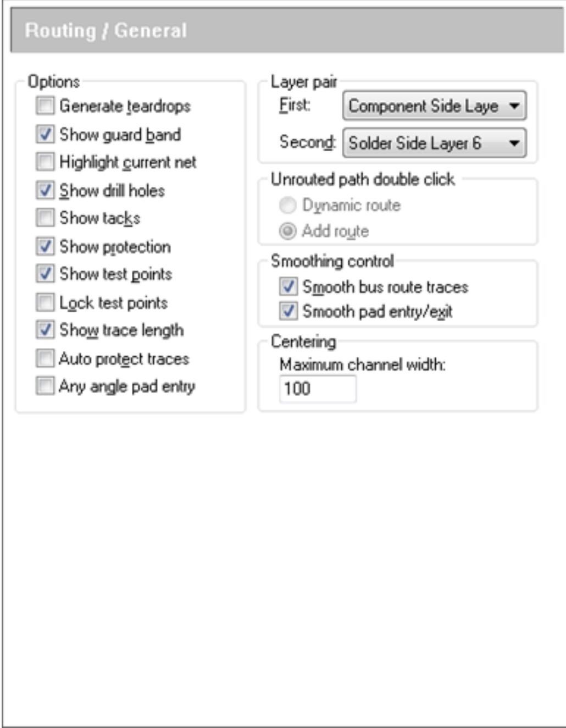This screenshot has width=566, height=728.
Task: Check the Lock test points box
Action: (45, 302)
